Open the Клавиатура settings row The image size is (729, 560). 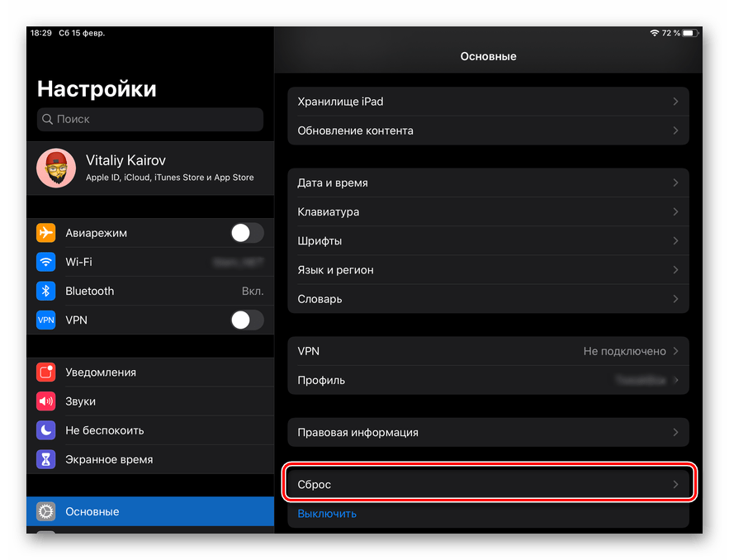487,212
